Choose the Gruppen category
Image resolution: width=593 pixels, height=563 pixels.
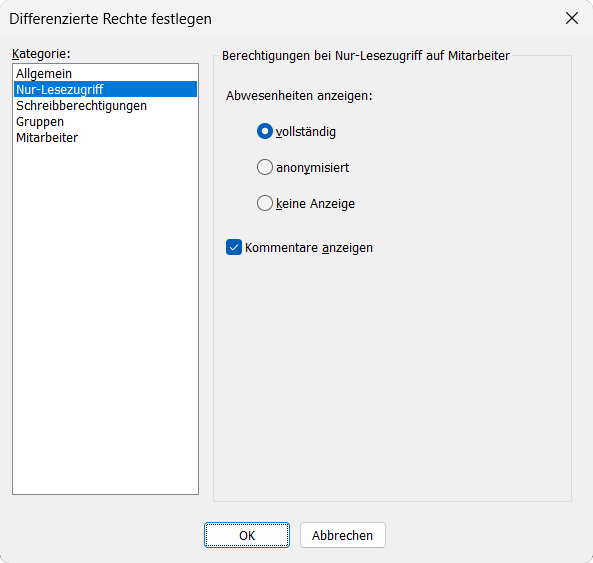105,121
